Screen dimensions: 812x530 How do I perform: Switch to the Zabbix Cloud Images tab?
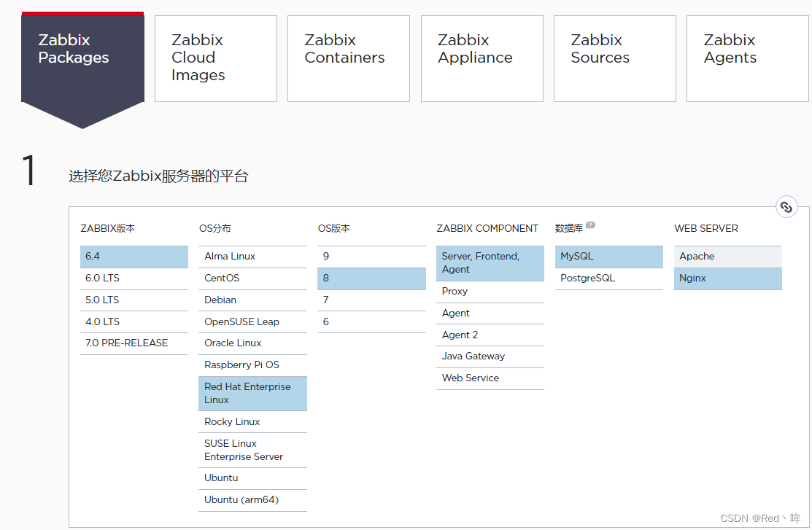[215, 58]
